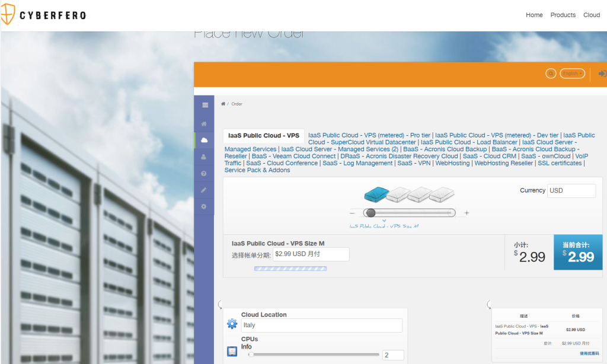Open SaaS - ownCloud link

[546, 156]
